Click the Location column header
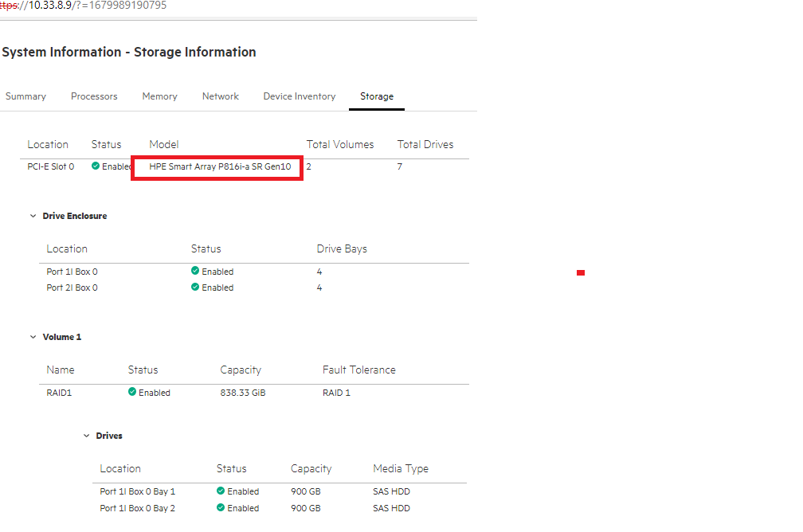Image resolution: width=803 pixels, height=532 pixels. [48, 144]
